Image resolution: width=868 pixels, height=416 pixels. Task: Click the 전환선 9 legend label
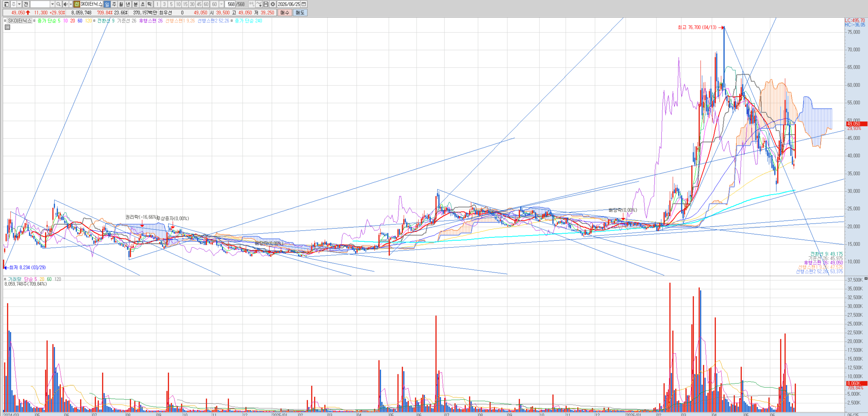106,20
